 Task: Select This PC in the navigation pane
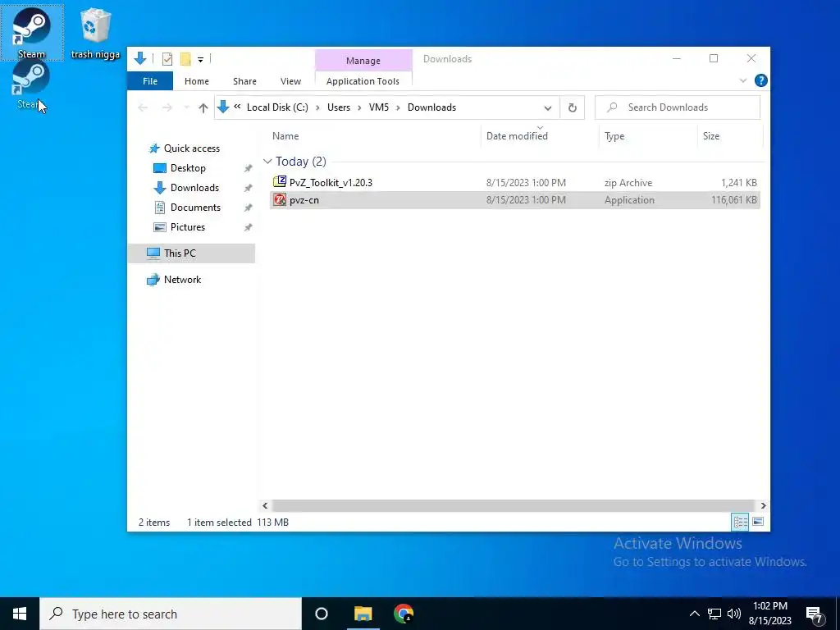coord(191,253)
